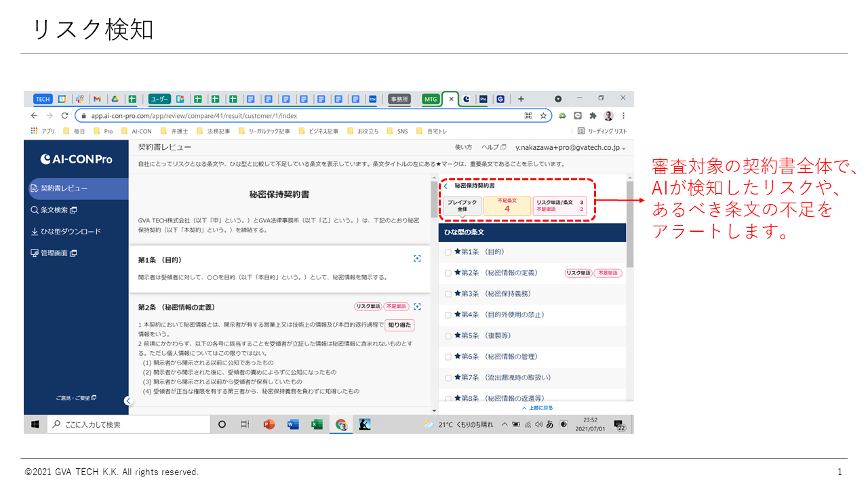Open the Chrome extensions puzzle icon
This screenshot has height=488, width=868.
coord(593,116)
